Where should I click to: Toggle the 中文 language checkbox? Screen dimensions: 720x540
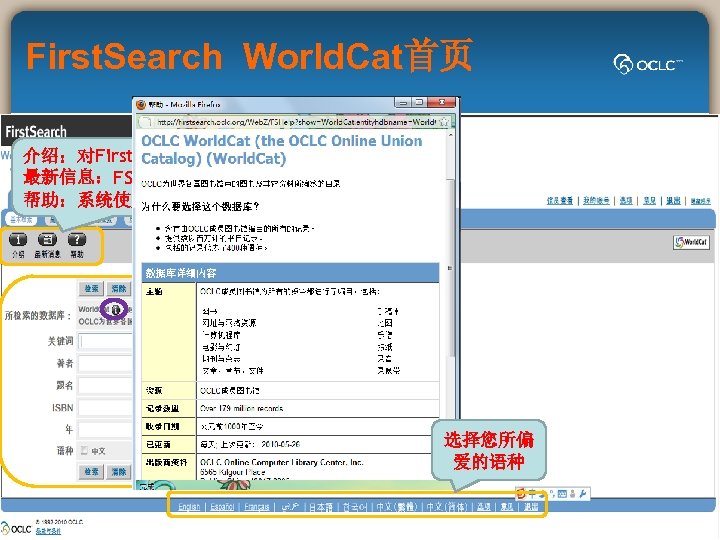pyautogui.click(x=84, y=450)
